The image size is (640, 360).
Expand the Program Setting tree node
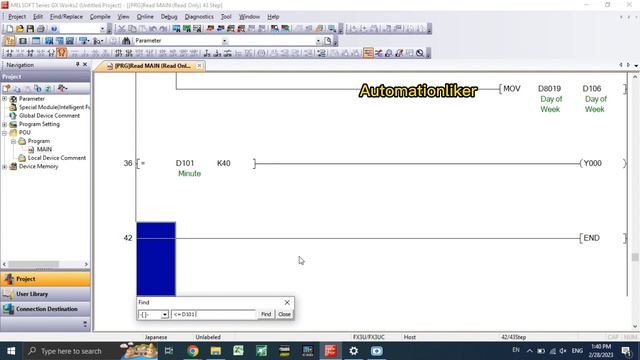(x=4, y=124)
